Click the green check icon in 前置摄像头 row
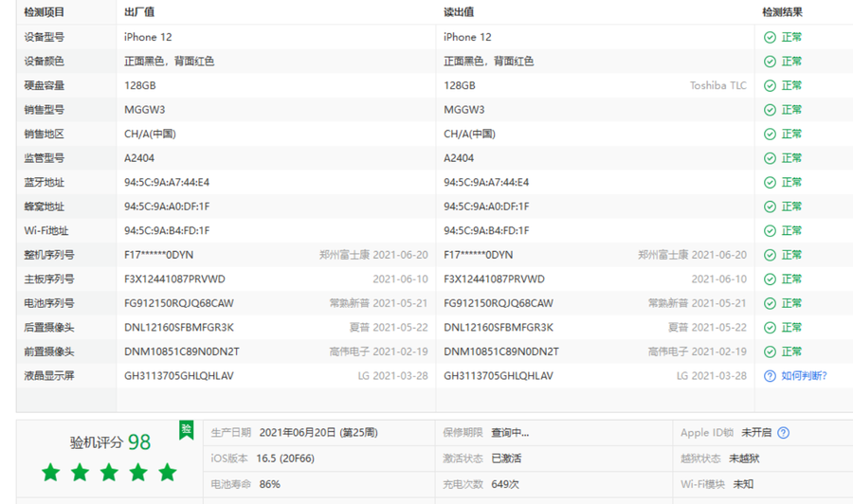The width and height of the screenshot is (853, 504). coord(770,351)
